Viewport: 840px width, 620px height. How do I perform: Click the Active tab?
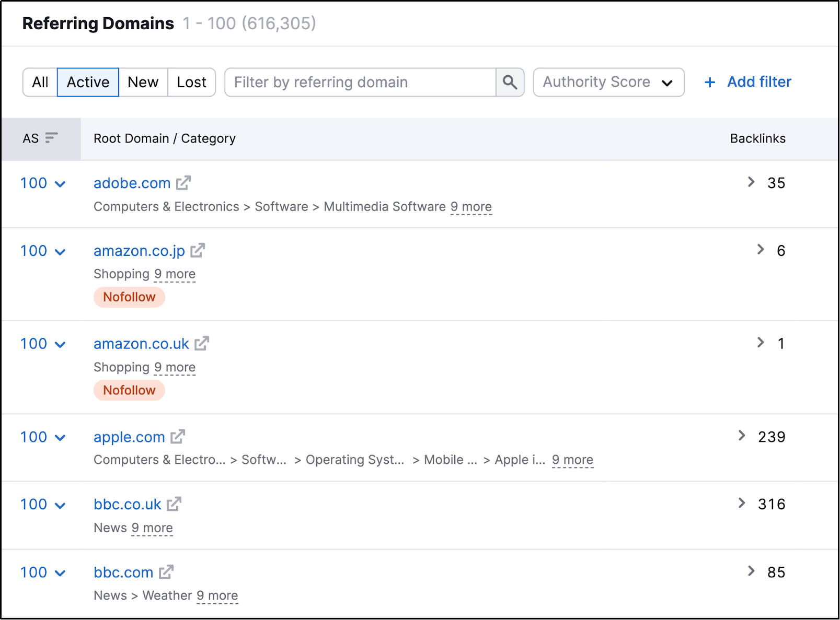coord(87,82)
